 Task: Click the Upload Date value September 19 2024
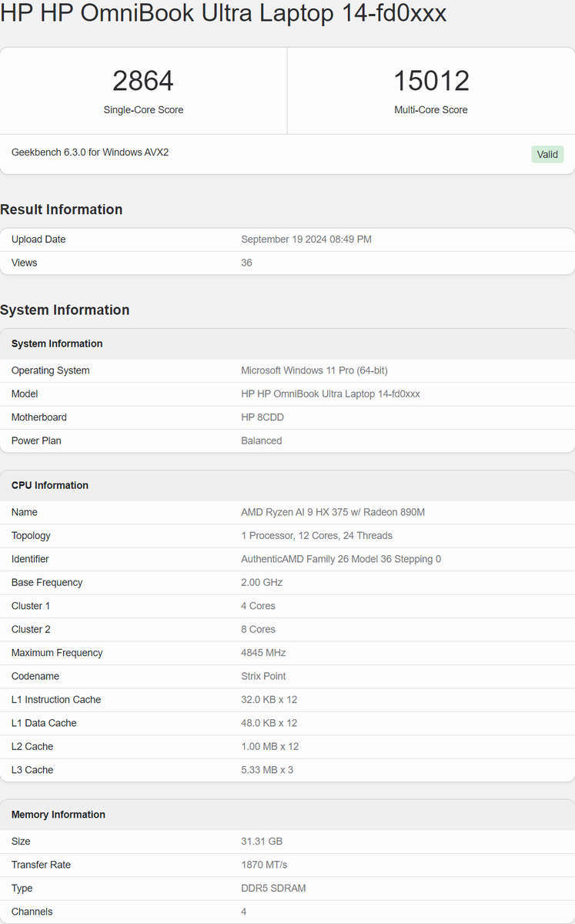coord(306,239)
